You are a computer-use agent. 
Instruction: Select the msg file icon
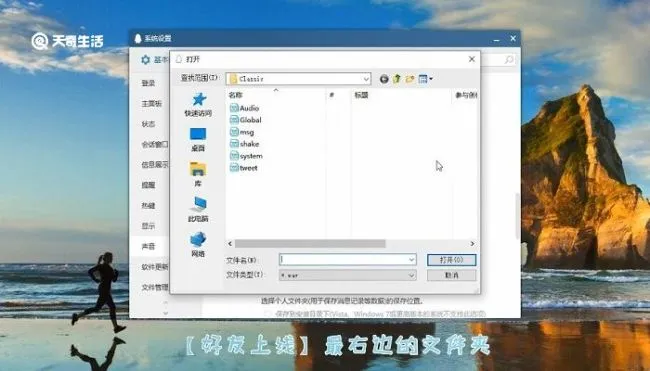click(x=234, y=132)
